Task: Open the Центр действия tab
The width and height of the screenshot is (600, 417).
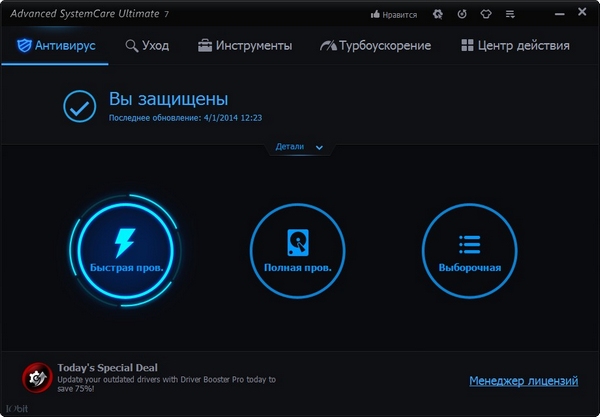Action: 515,46
